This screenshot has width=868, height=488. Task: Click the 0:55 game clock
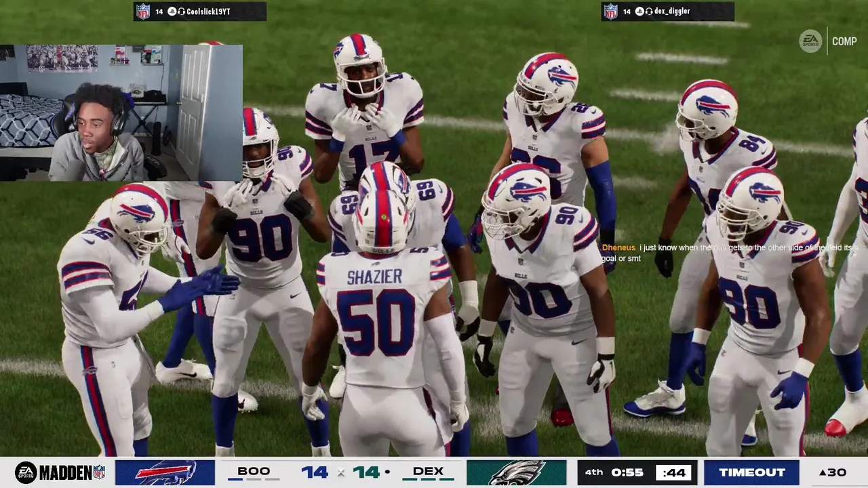[627, 472]
